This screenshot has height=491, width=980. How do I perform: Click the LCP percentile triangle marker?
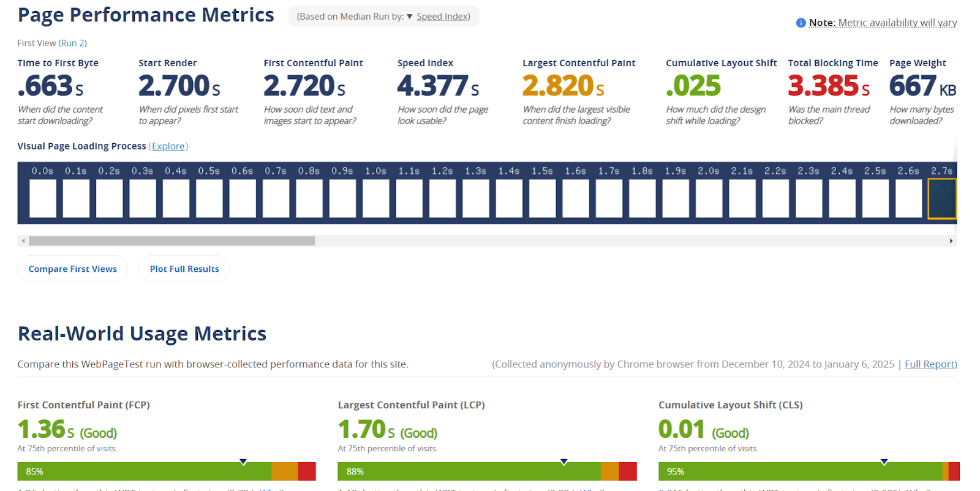(563, 462)
